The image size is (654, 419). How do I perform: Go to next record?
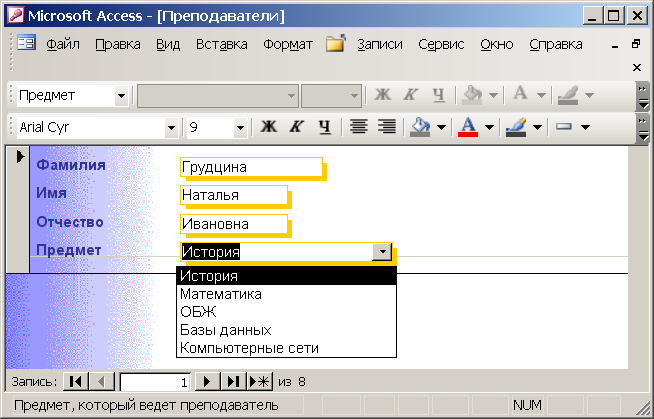(x=208, y=381)
